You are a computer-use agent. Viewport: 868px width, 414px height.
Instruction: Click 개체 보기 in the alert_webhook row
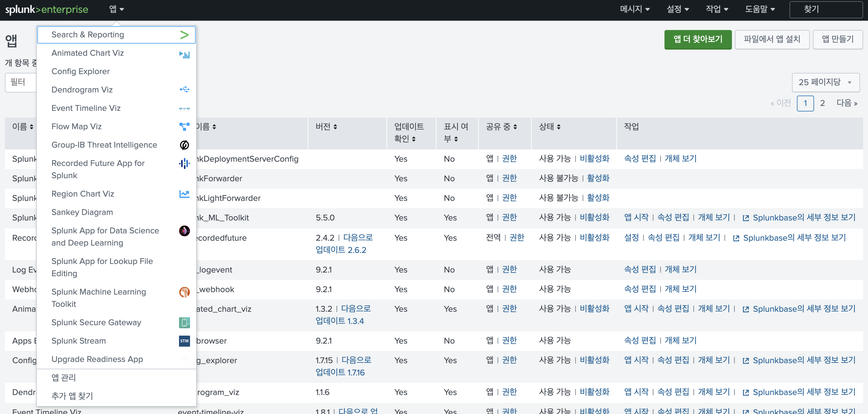click(681, 289)
